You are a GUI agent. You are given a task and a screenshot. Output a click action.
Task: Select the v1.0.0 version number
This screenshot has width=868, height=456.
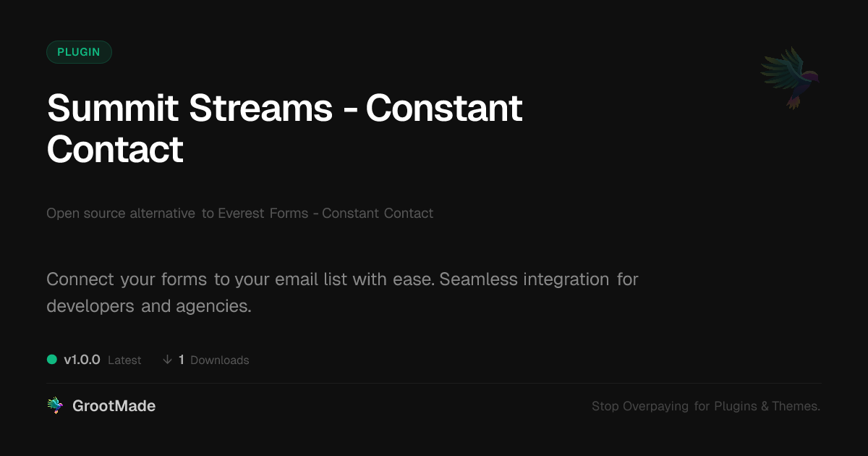click(x=82, y=359)
